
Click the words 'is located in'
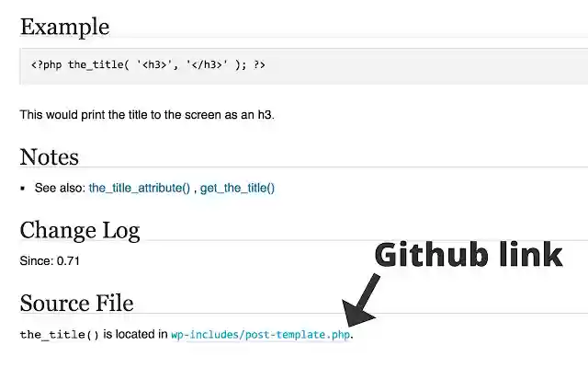135,335
